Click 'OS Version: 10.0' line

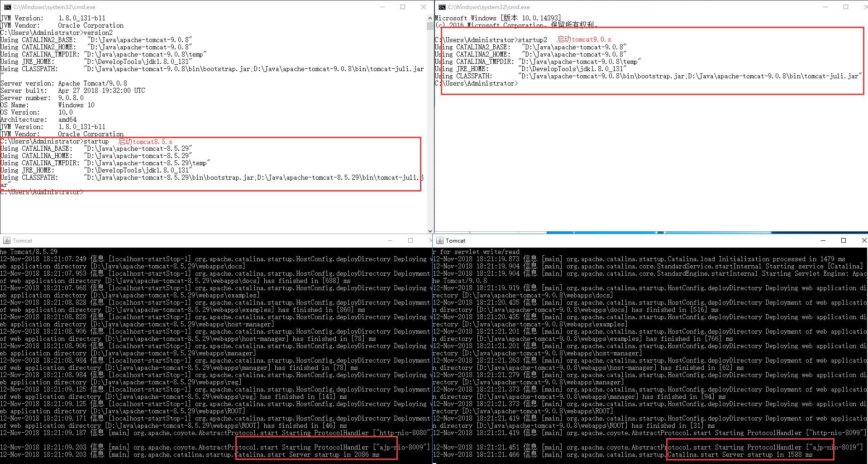[37, 112]
